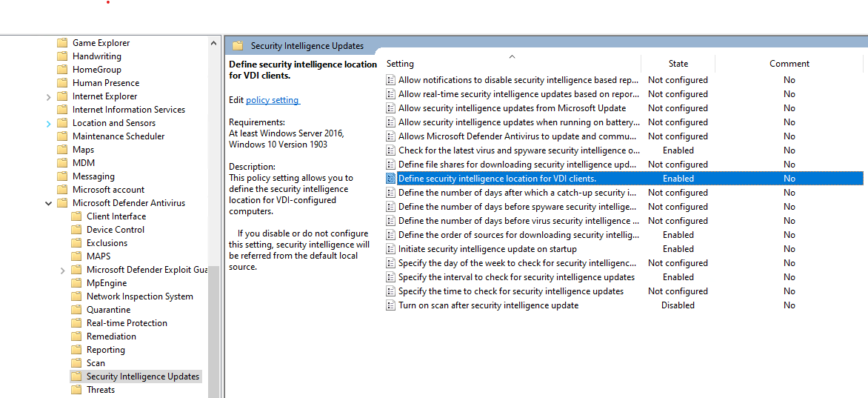This screenshot has width=868, height=398.
Task: Select Define number of days before virus setting
Action: (518, 221)
